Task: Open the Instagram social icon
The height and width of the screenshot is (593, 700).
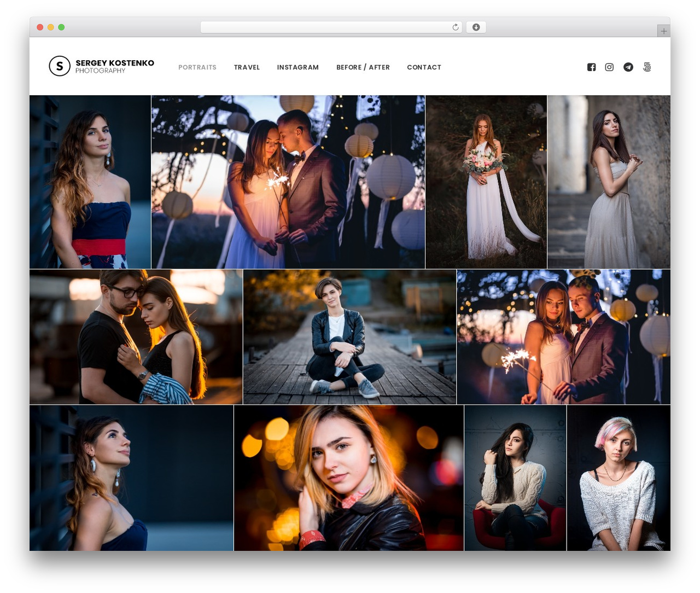Action: click(x=609, y=67)
